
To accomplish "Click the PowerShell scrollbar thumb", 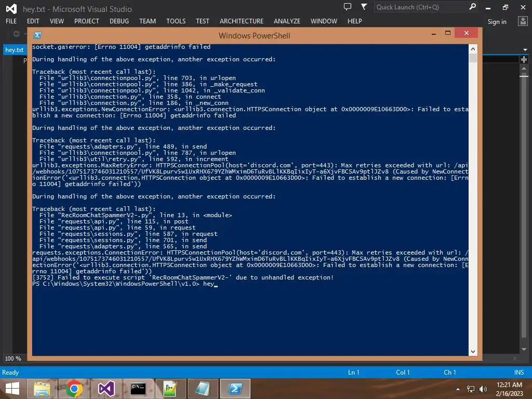I will (473, 58).
